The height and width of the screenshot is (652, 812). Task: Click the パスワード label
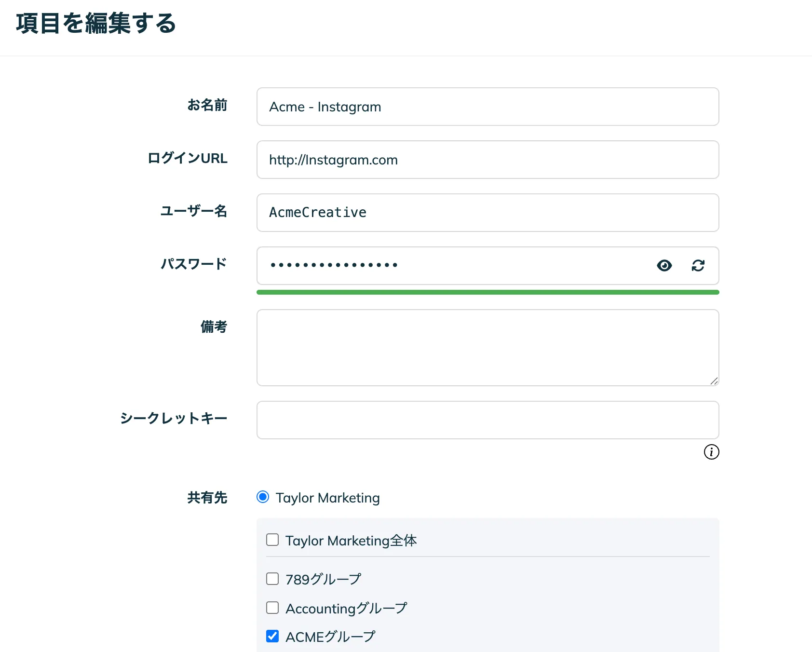point(194,264)
